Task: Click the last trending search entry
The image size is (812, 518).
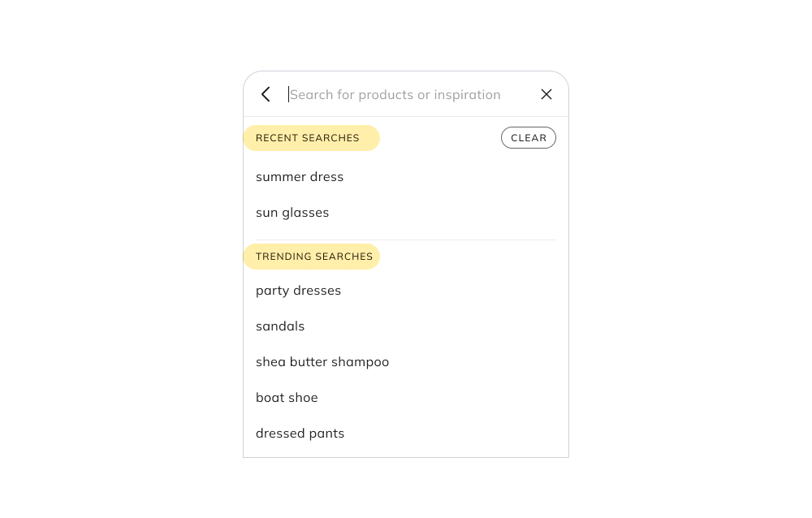Action: coord(300,434)
